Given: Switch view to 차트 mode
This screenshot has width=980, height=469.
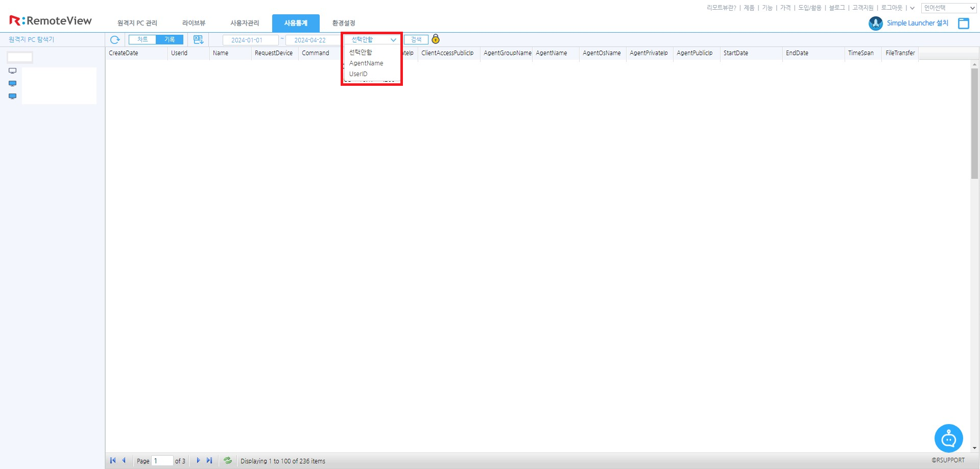Looking at the screenshot, I should click(142, 39).
